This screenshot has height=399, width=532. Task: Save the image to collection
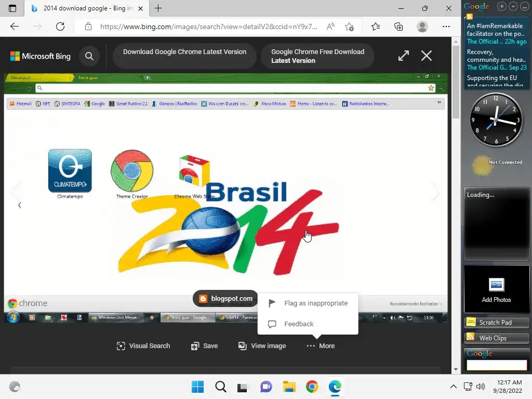204,345
